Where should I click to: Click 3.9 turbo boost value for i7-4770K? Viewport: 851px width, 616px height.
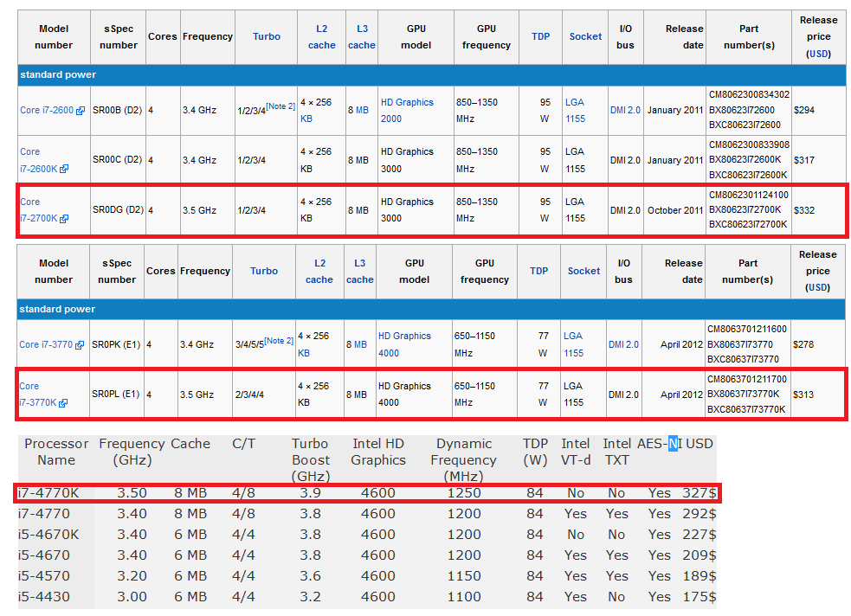click(x=311, y=493)
